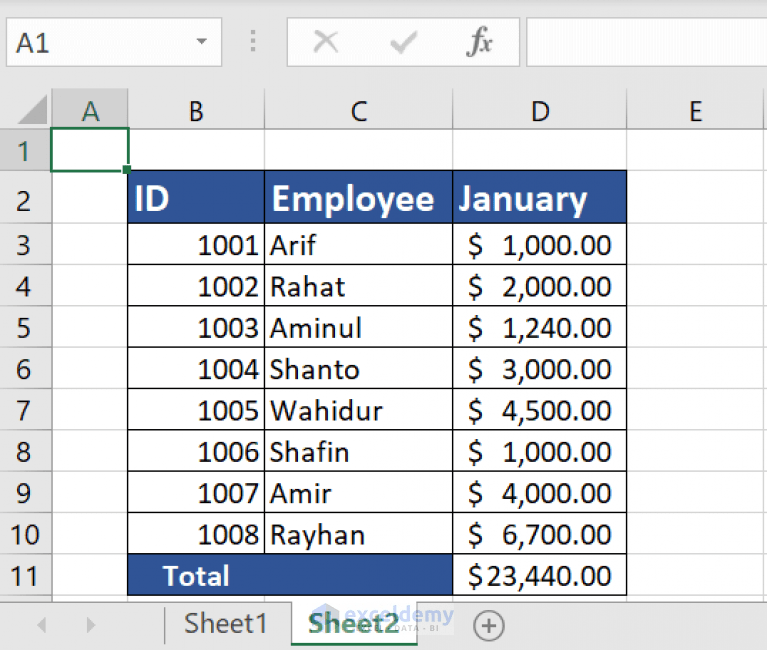
Task: Select the $3,000.00 salary cell
Action: (540, 369)
